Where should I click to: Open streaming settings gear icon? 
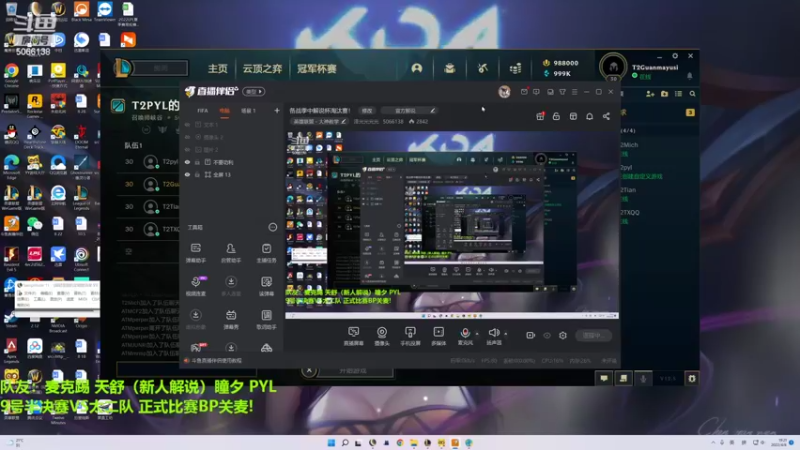click(563, 335)
